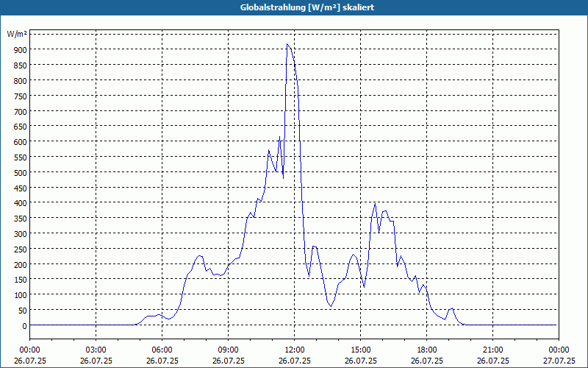Click the 06:00 time label

click(162, 350)
